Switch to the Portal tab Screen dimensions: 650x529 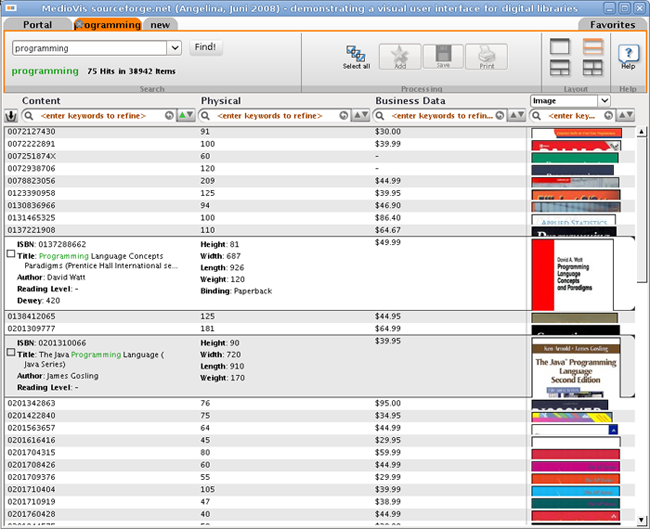[x=38, y=24]
